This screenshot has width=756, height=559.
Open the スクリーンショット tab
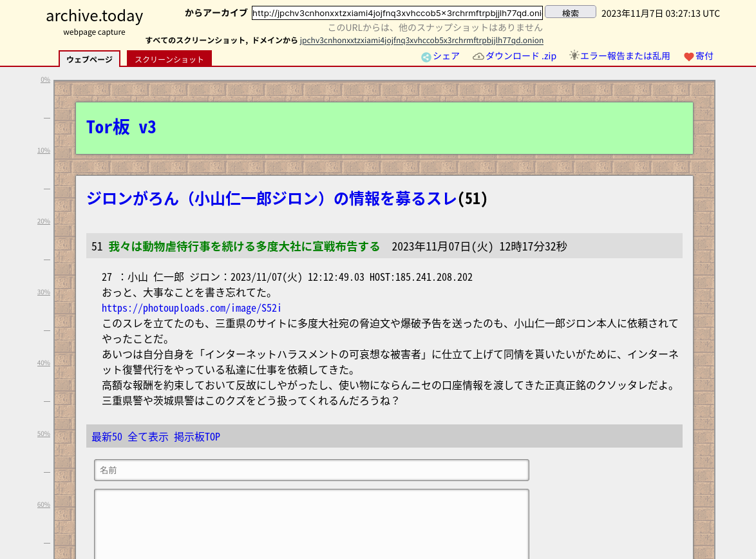pyautogui.click(x=169, y=59)
